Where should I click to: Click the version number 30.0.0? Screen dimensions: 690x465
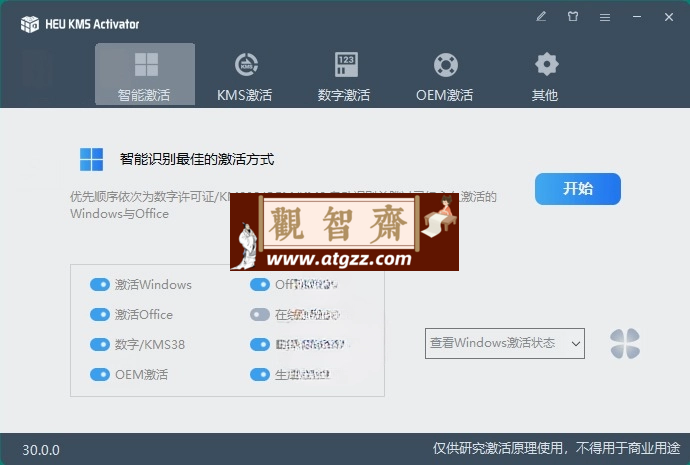coord(41,450)
